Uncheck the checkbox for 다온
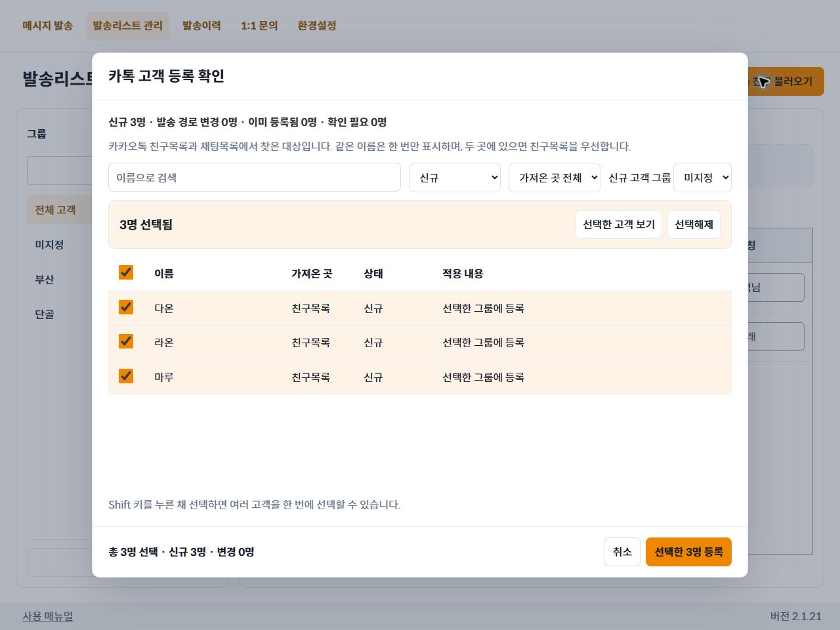This screenshot has height=630, width=840. tap(126, 307)
